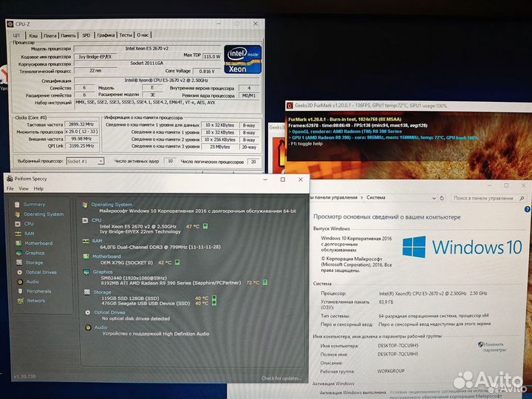Click the Control Panel search field

point(486,198)
